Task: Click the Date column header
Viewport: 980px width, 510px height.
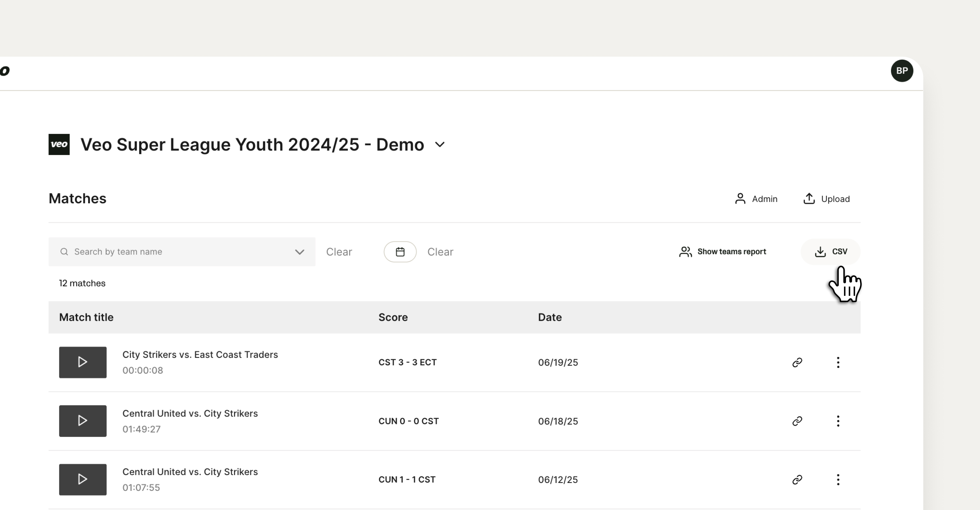Action: 550,317
